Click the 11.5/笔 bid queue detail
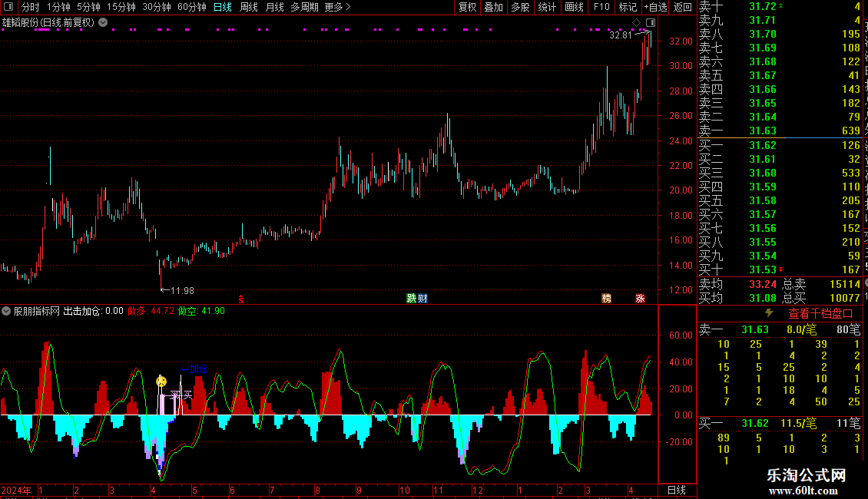Viewport: 868px width, 499px height. coord(798,424)
